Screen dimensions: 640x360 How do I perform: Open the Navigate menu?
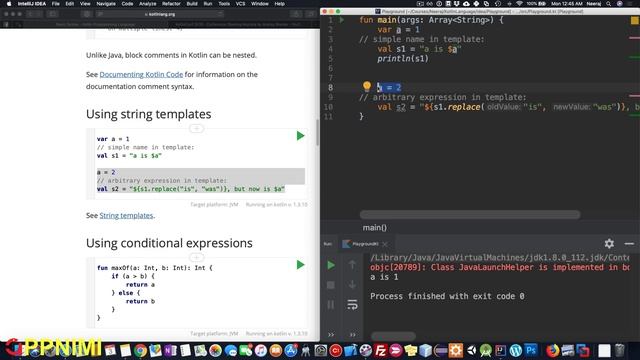click(106, 4)
